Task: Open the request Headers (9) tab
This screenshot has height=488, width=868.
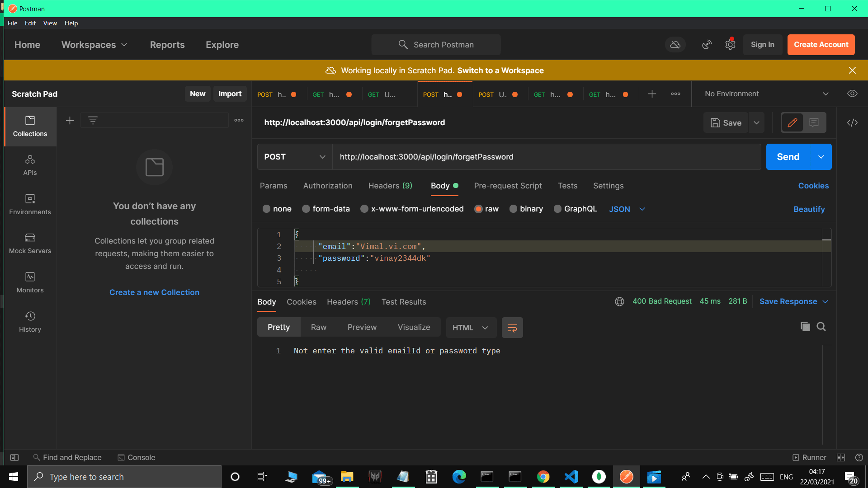Action: (390, 186)
